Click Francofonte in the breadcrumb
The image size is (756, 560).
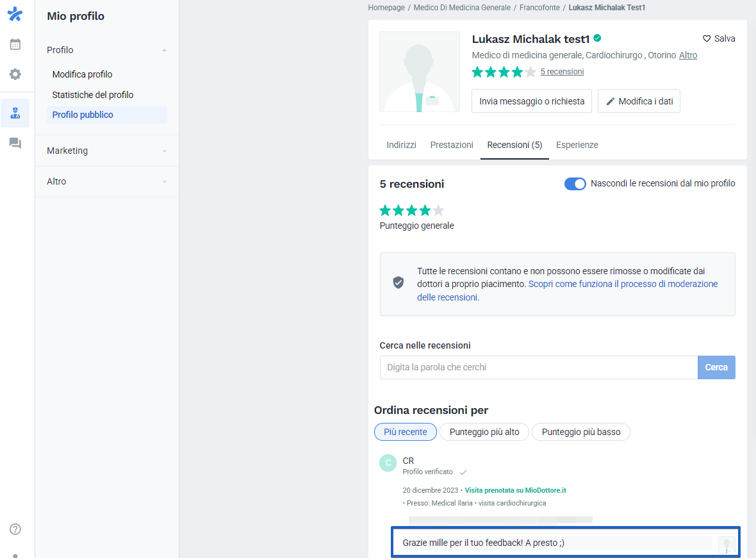coord(539,8)
